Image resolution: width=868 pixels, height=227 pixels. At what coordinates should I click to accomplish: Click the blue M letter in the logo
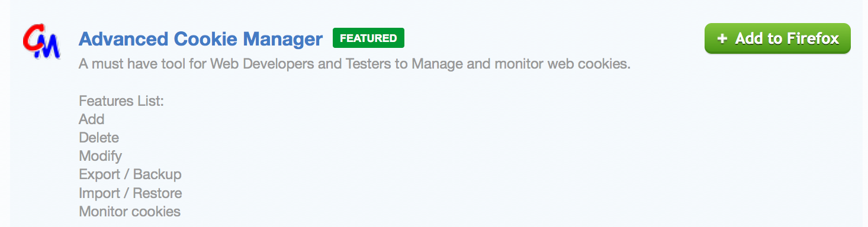[49, 47]
